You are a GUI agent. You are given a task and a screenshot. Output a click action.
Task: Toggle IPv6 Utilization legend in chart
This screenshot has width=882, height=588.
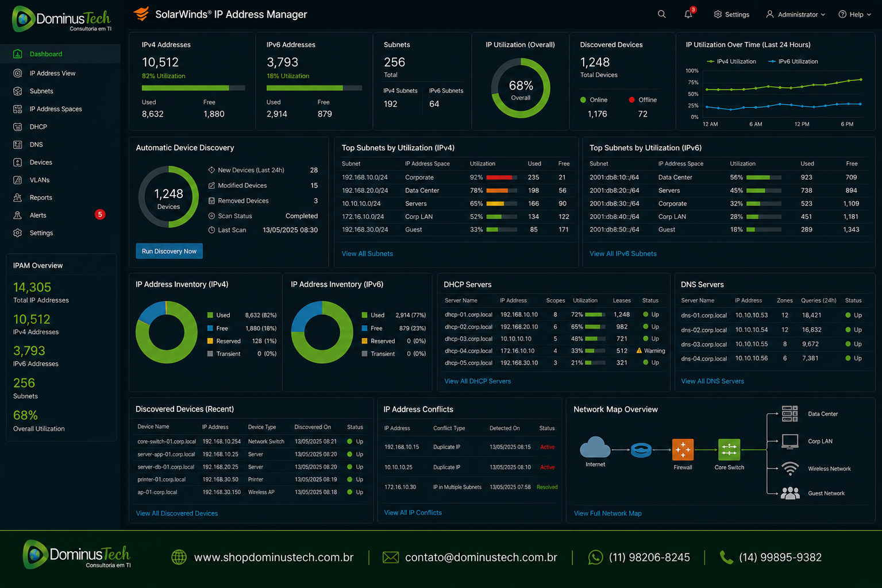793,61
